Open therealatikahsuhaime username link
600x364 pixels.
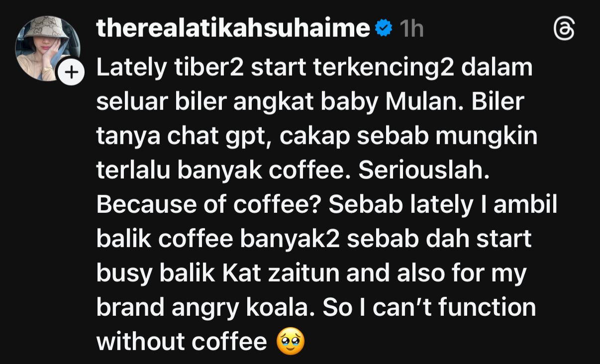(233, 29)
